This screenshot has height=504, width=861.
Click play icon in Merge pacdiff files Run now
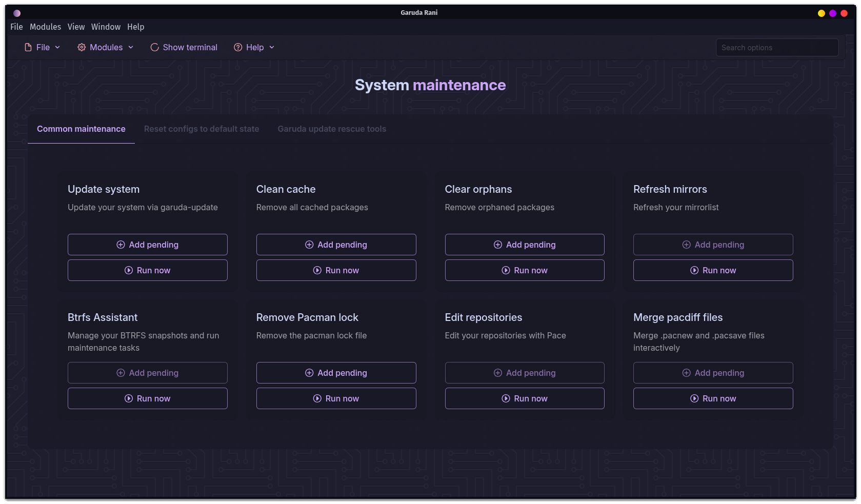694,398
